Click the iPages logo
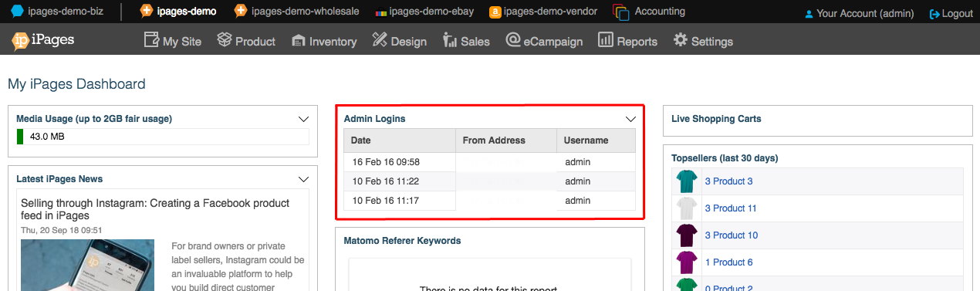 43,40
